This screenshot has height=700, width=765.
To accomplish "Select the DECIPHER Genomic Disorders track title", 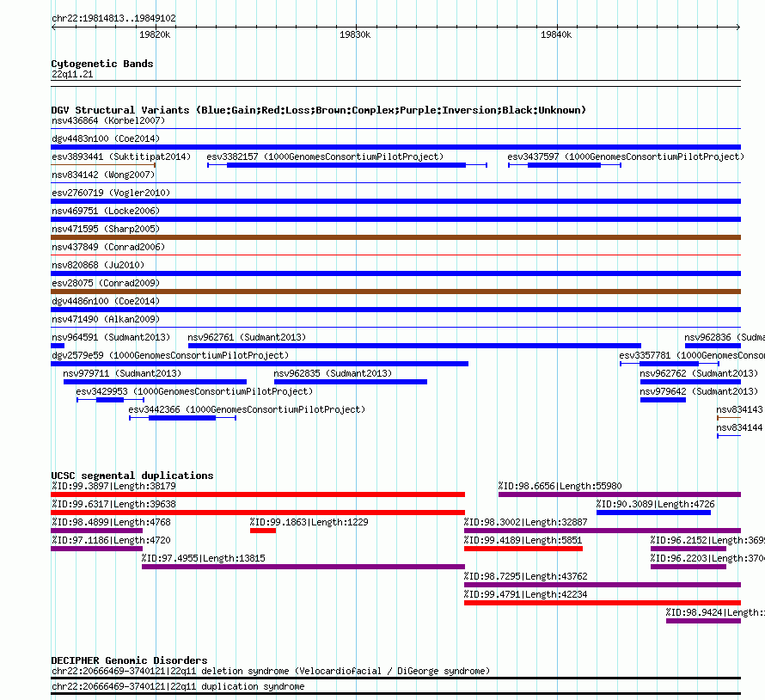I will [x=129, y=660].
